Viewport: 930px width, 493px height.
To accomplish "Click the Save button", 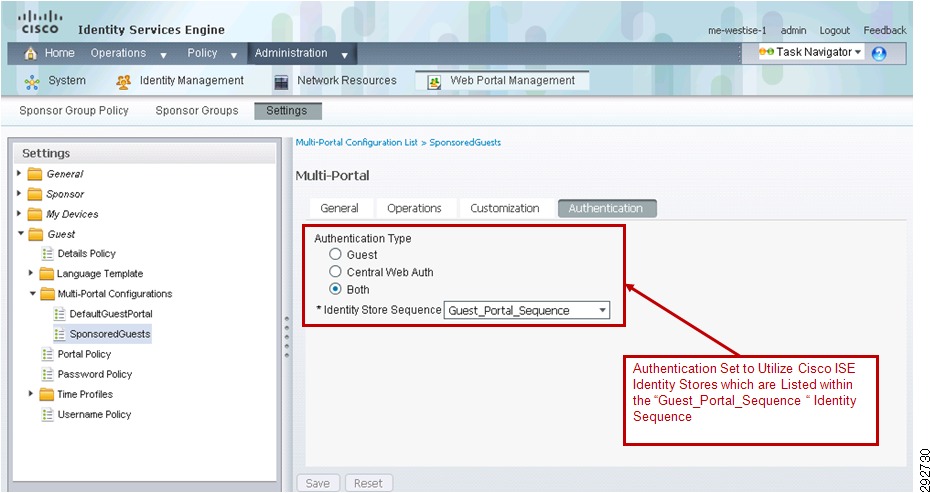I will (x=318, y=484).
